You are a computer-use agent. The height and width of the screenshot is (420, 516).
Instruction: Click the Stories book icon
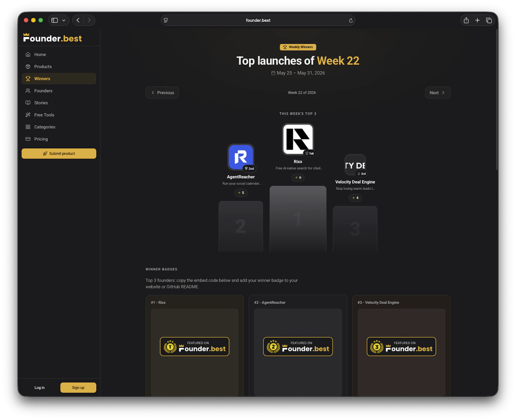[28, 103]
